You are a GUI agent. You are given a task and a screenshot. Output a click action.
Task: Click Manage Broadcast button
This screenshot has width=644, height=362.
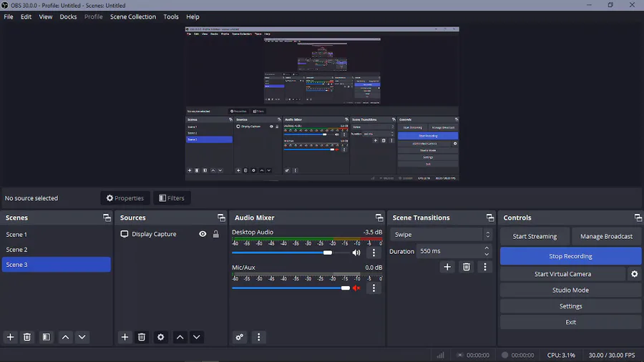(x=606, y=236)
